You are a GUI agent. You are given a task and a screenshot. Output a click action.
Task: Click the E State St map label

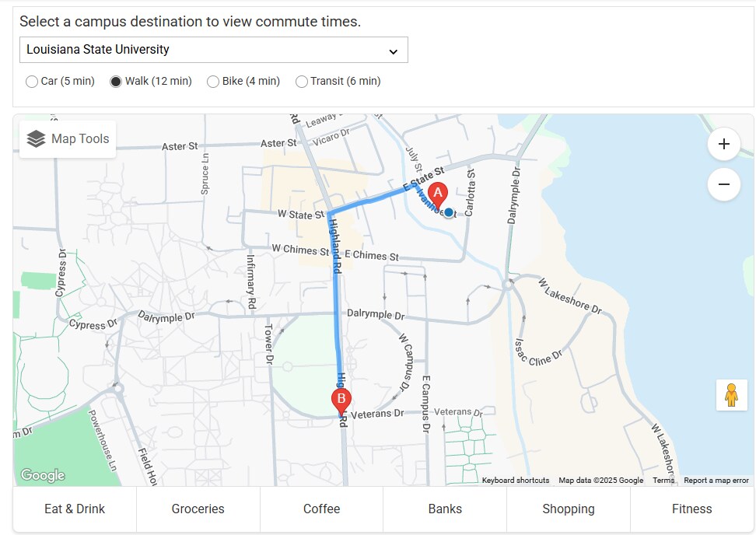pos(424,179)
